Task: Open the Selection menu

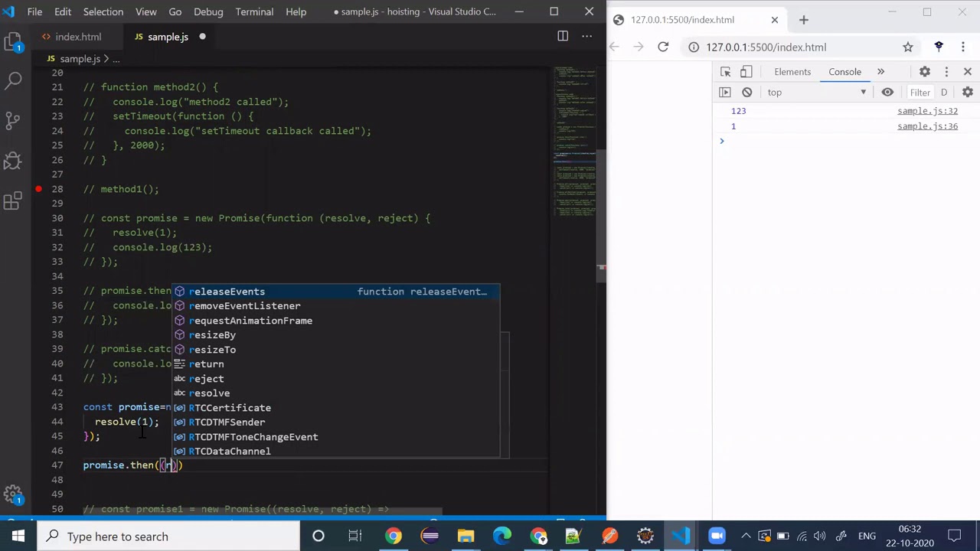Action: pos(103,11)
